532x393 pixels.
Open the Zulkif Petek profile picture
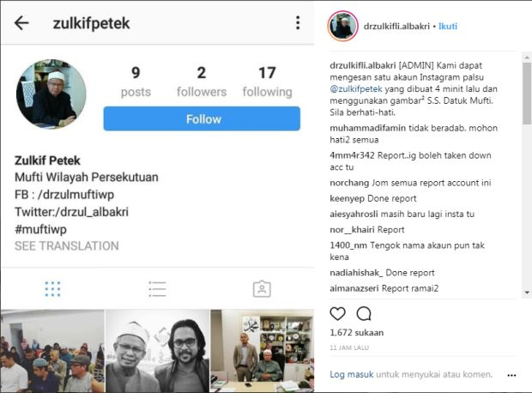point(51,94)
